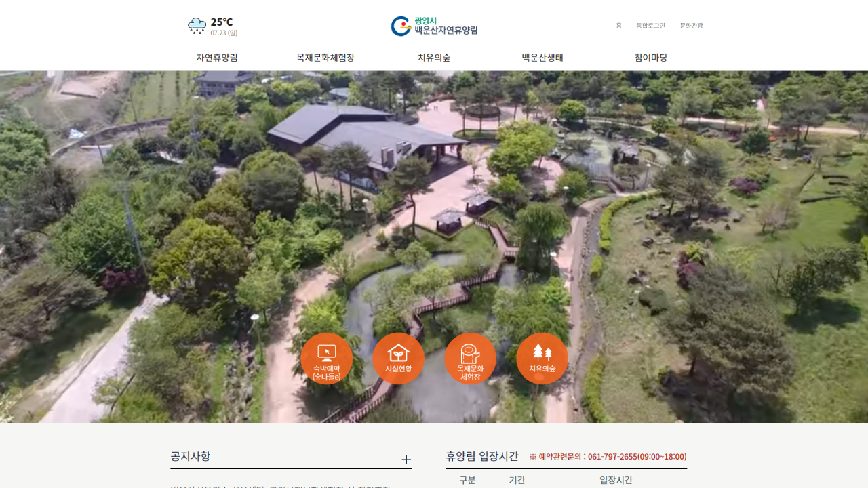
Task: Open the 목재문화체험장 navigation menu
Action: point(325,58)
